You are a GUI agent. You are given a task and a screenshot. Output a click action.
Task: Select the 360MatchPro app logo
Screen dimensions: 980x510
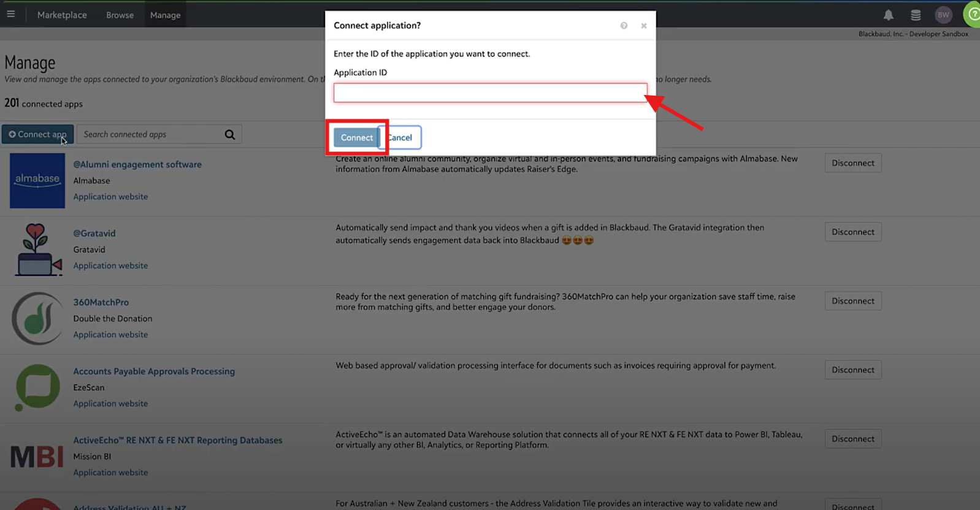click(x=37, y=319)
